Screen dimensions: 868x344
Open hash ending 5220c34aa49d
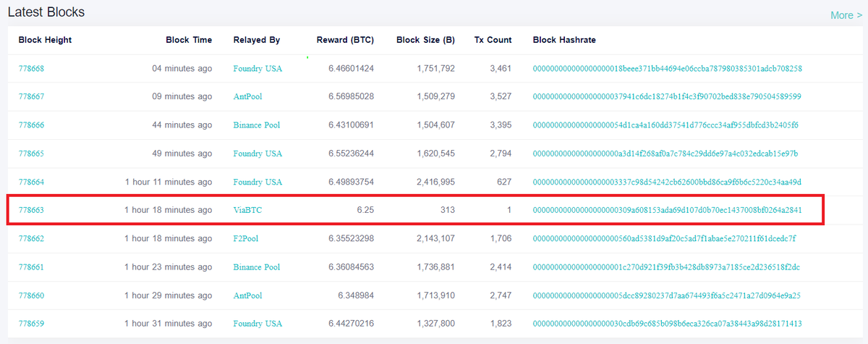pos(667,182)
